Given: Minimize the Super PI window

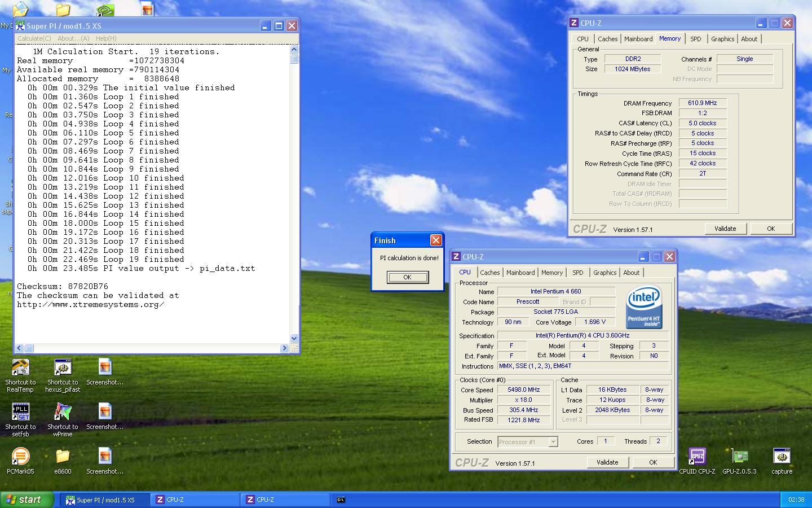Looking at the screenshot, I should (x=266, y=26).
